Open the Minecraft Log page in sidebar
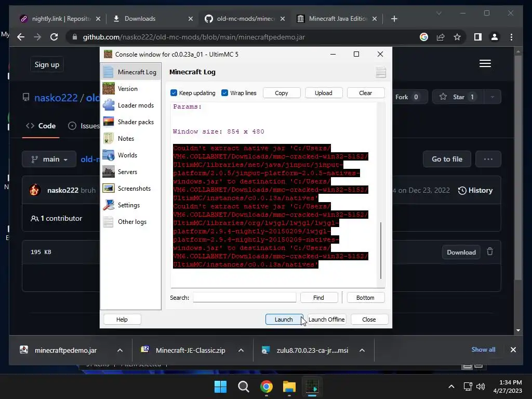The width and height of the screenshot is (532, 399). (130, 72)
